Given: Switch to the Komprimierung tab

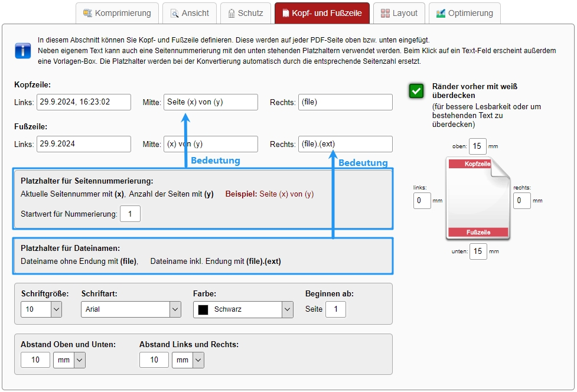Looking at the screenshot, I should [x=117, y=13].
